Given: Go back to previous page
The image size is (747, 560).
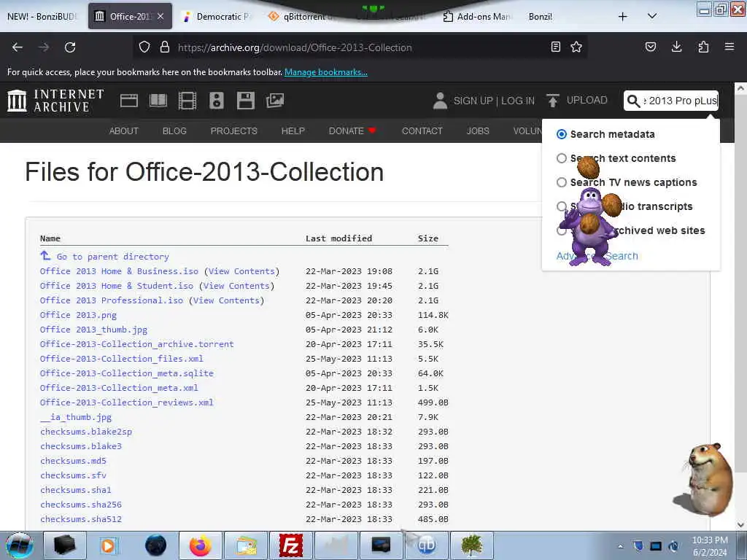Looking at the screenshot, I should point(18,47).
